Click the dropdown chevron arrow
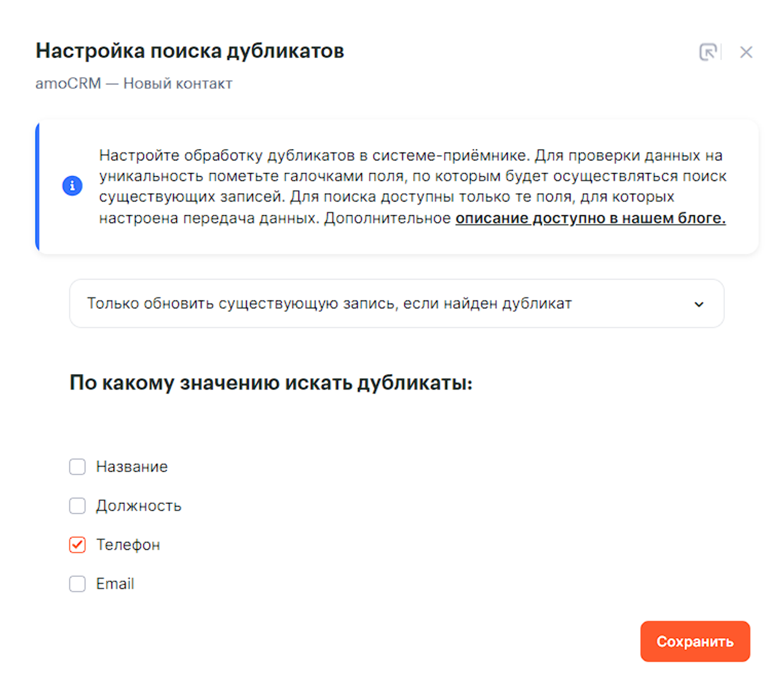Image resolution: width=784 pixels, height=684 pixels. pos(698,304)
